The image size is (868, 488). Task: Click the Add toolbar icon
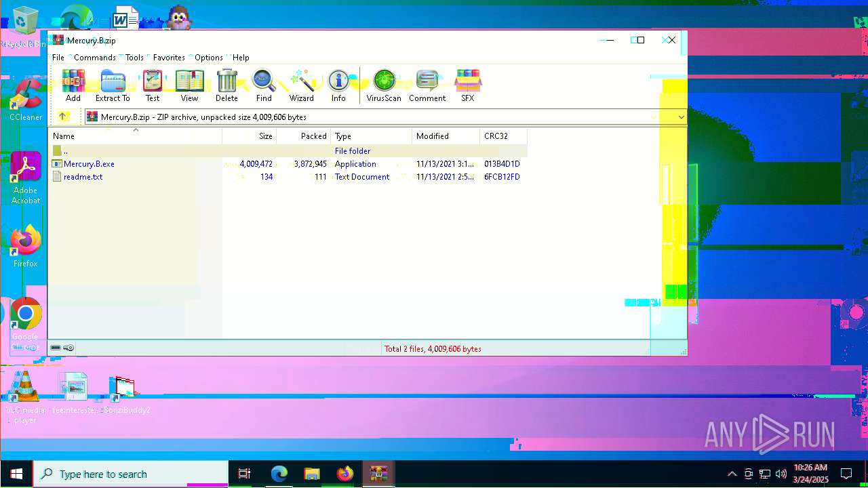tap(73, 85)
